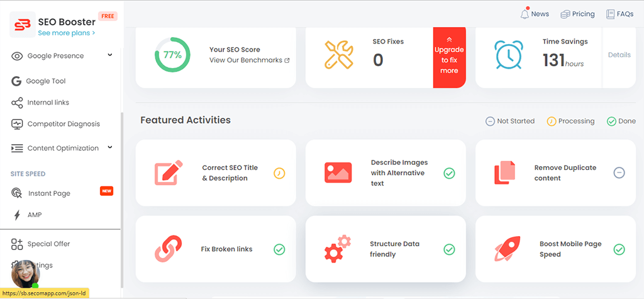Click the See more plans link
The width and height of the screenshot is (644, 299).
point(67,33)
